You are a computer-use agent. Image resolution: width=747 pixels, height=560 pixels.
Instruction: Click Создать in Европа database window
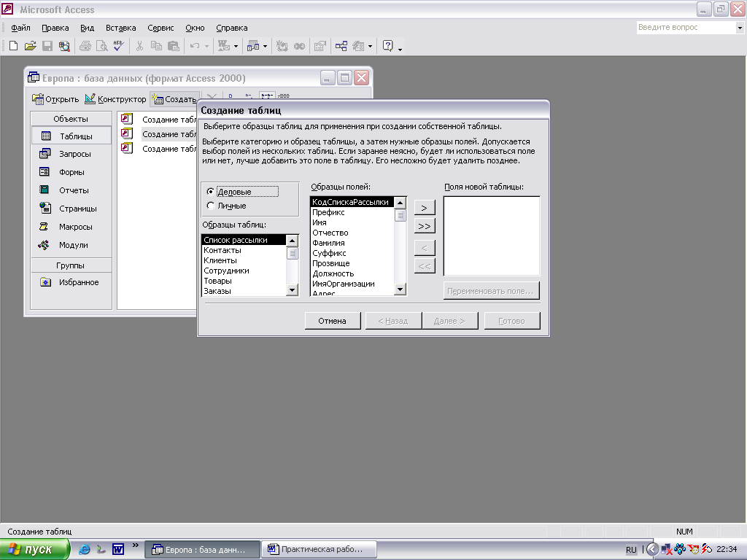tap(174, 99)
